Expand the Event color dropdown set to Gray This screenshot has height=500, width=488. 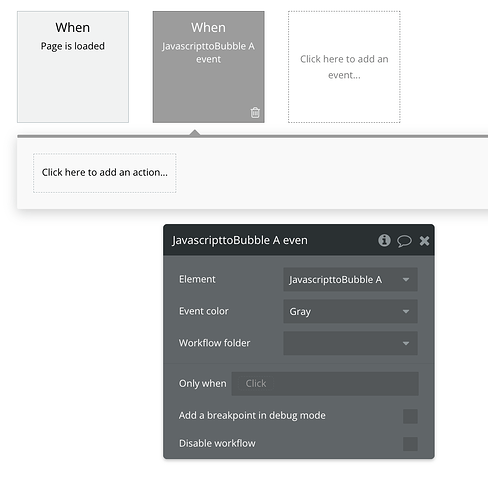point(350,312)
